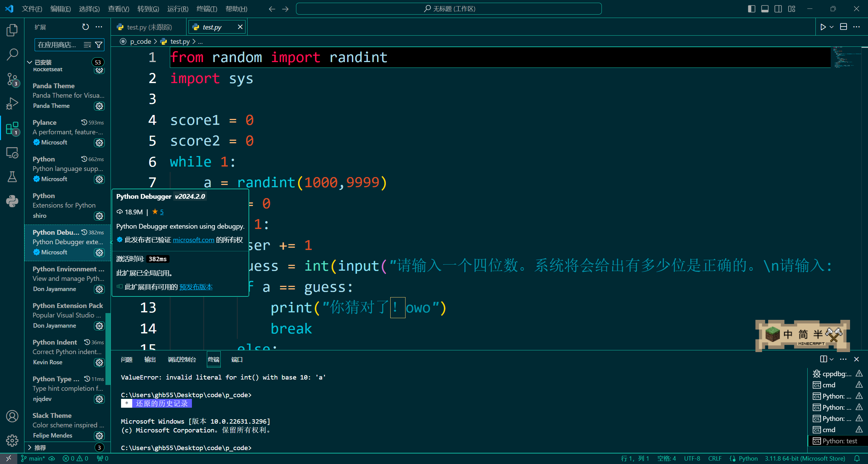The image size is (868, 464).
Task: Open the run button dropdown arrow
Action: [831, 27]
